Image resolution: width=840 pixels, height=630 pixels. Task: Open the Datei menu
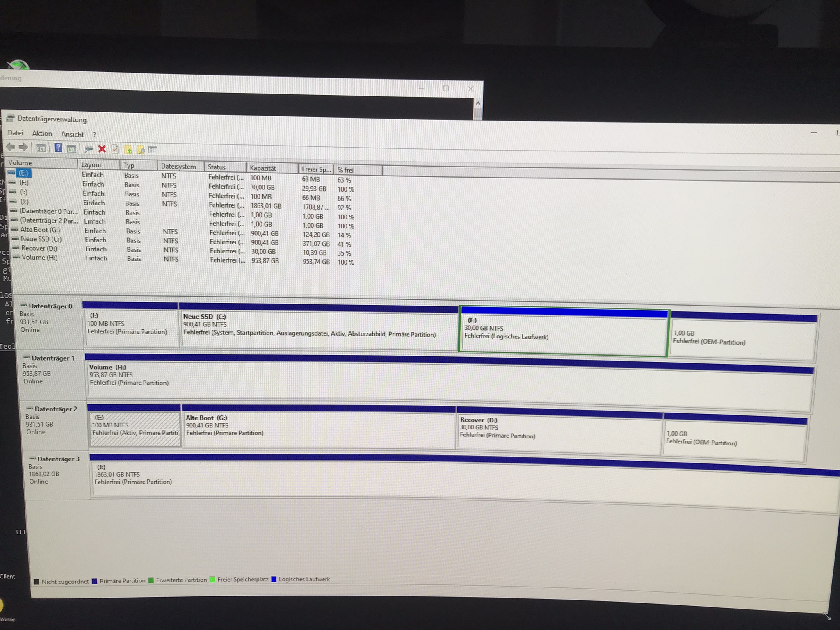(16, 133)
